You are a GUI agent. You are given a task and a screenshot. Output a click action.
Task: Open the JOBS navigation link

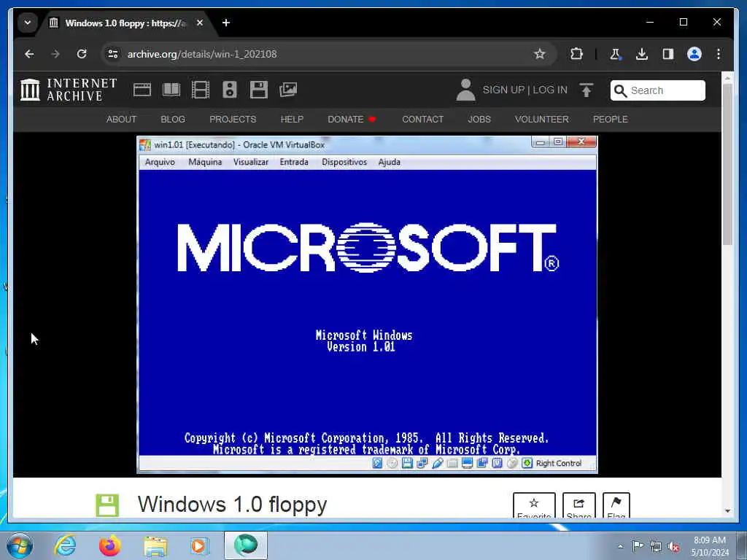(479, 119)
